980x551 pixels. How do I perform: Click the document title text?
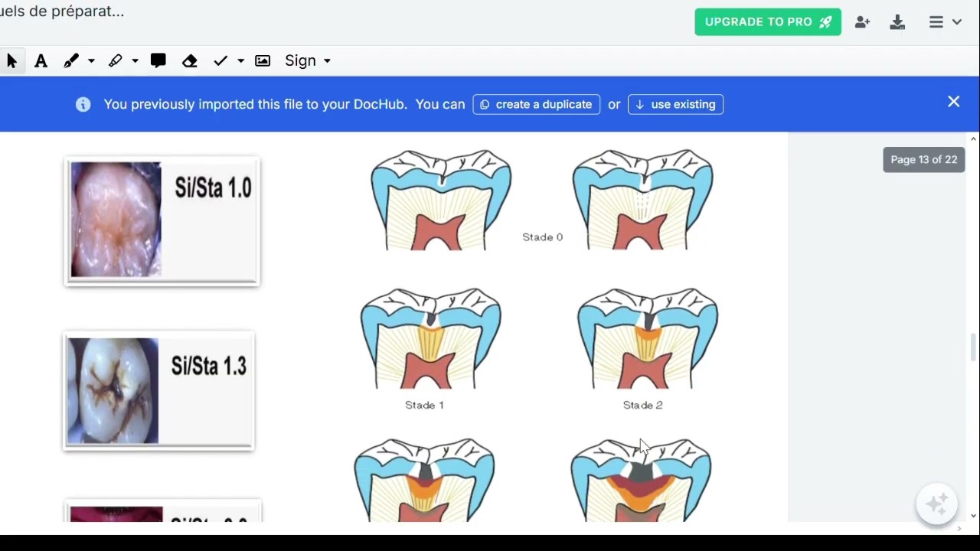[x=61, y=11]
